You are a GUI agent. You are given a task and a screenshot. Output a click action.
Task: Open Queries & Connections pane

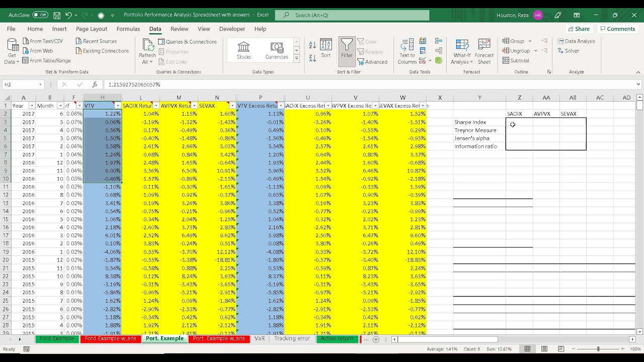[x=187, y=42]
